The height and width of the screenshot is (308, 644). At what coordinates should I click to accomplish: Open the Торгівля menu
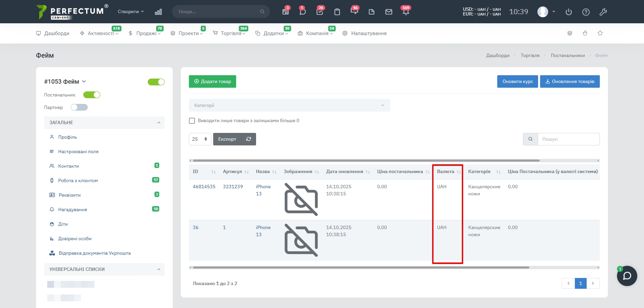231,33
